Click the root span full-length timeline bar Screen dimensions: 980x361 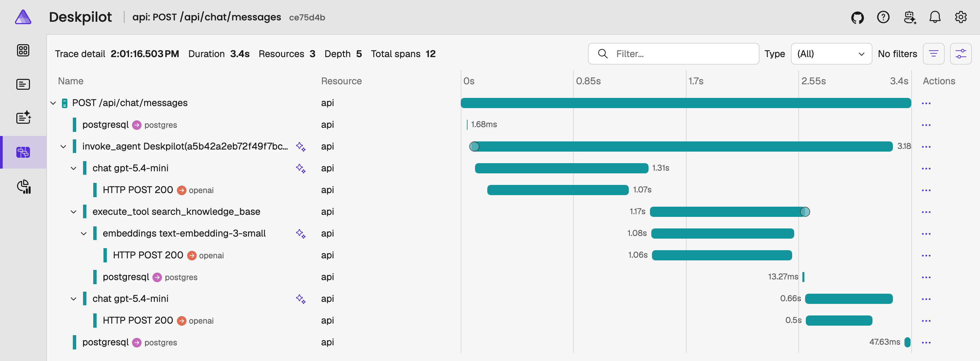click(686, 103)
